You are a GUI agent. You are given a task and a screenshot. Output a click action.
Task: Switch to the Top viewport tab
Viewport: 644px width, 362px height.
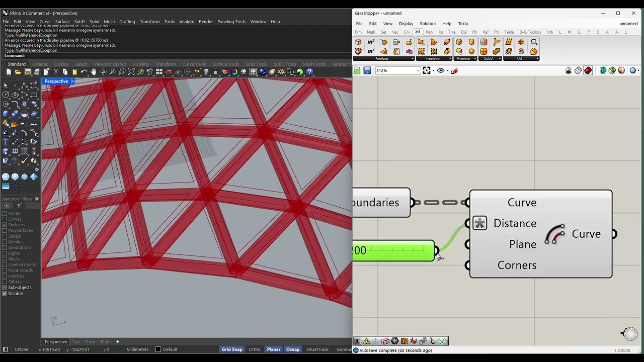(75, 342)
